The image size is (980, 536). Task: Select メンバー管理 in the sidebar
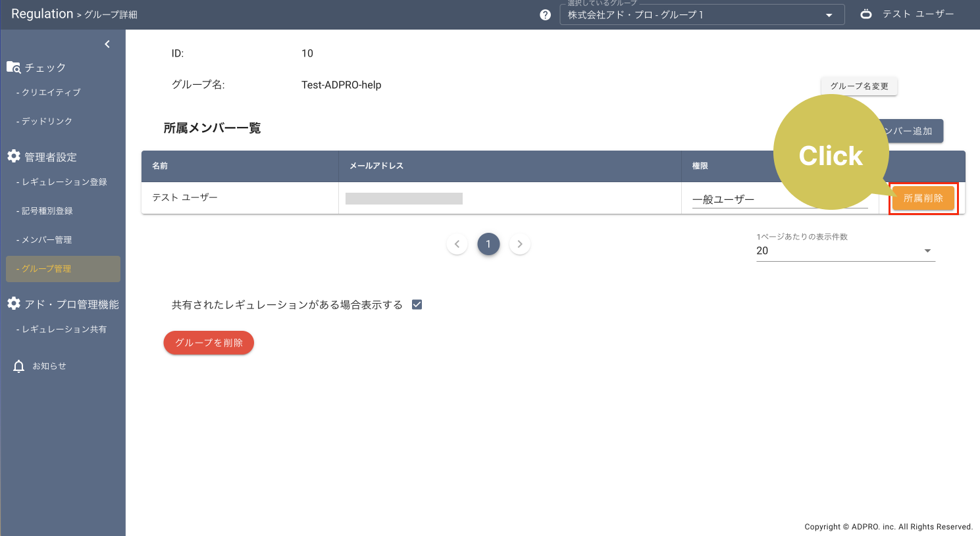pyautogui.click(x=47, y=240)
